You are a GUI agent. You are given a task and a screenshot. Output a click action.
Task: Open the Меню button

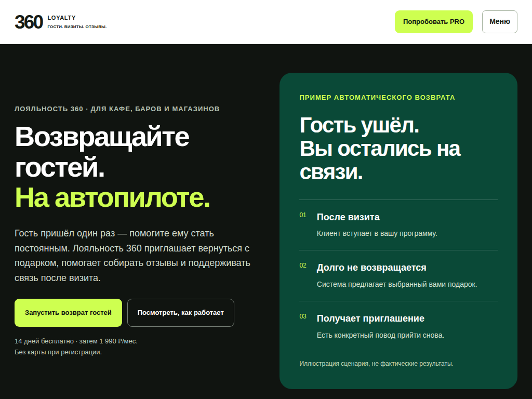click(499, 22)
